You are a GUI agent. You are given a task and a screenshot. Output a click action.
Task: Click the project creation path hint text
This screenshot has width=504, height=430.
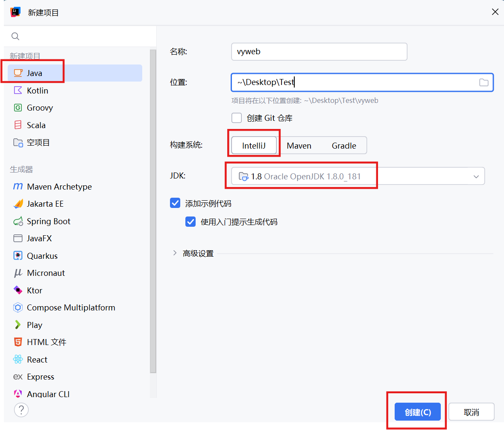point(305,101)
